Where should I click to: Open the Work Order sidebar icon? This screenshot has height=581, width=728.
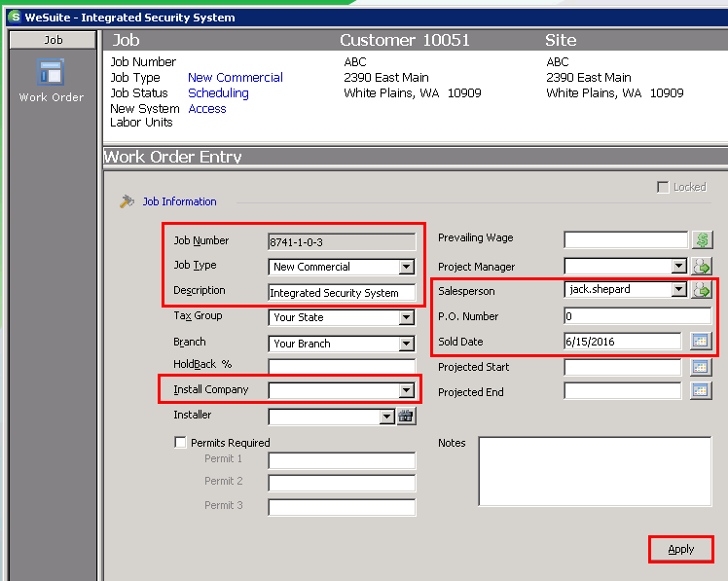pyautogui.click(x=51, y=72)
